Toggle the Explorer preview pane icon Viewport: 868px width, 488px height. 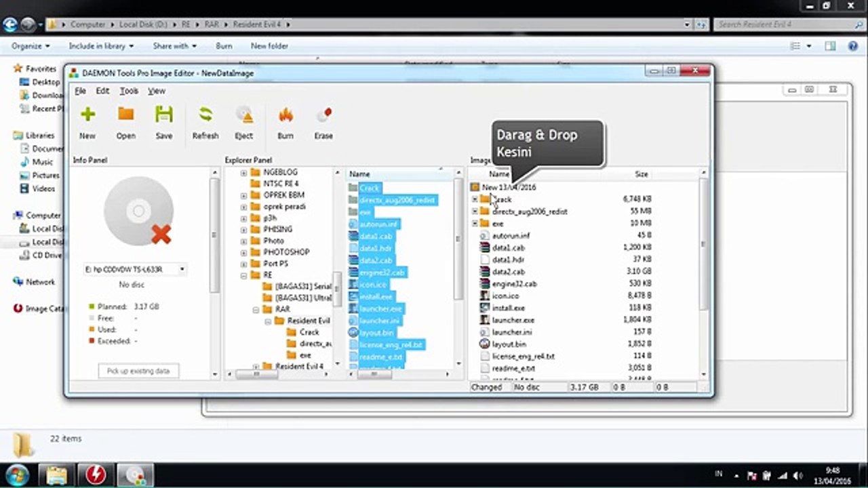830,46
